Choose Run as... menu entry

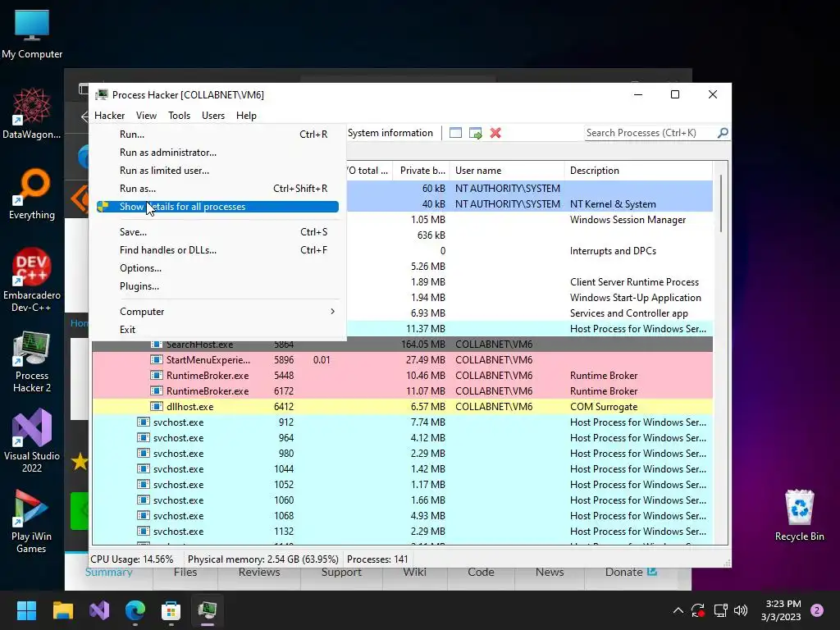pos(217,189)
